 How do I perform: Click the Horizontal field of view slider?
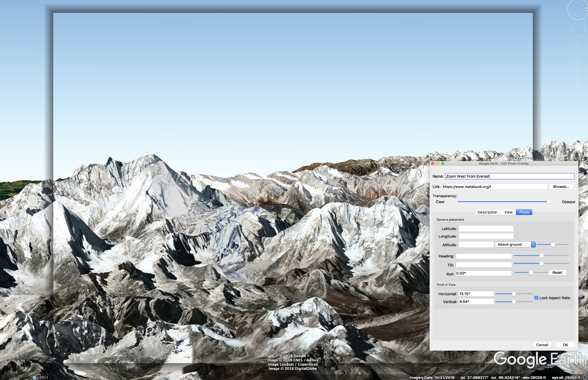coord(514,294)
